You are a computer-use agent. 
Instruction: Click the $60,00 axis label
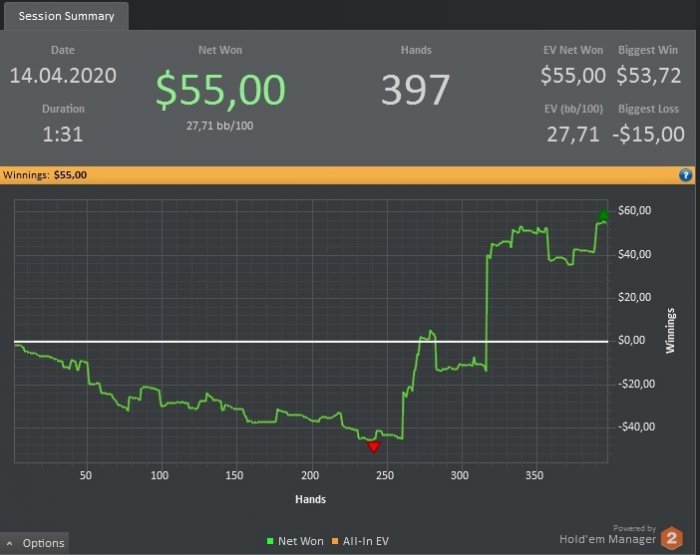(634, 210)
